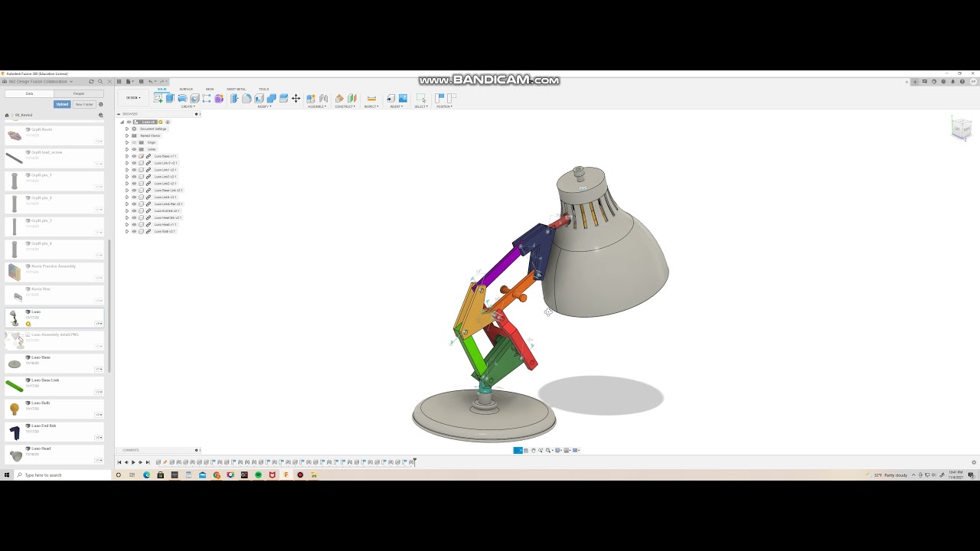This screenshot has height=551, width=980.
Task: Click the Upload button
Action: [x=62, y=104]
